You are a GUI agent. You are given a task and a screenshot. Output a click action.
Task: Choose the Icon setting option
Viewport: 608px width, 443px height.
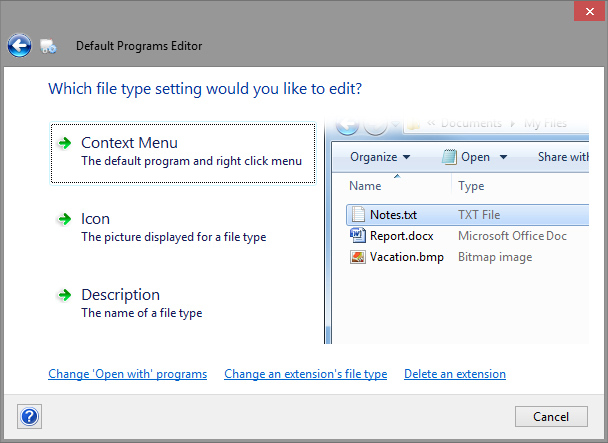(x=173, y=227)
